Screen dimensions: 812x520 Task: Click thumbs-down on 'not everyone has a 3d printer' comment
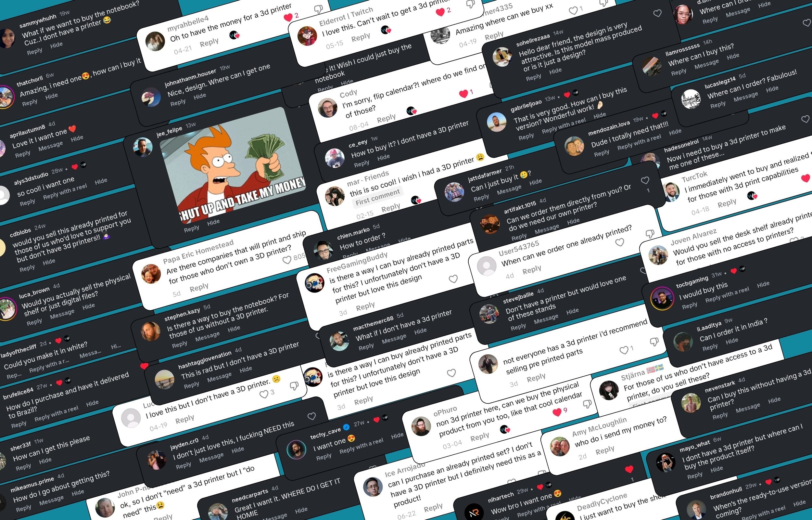pyautogui.click(x=654, y=342)
